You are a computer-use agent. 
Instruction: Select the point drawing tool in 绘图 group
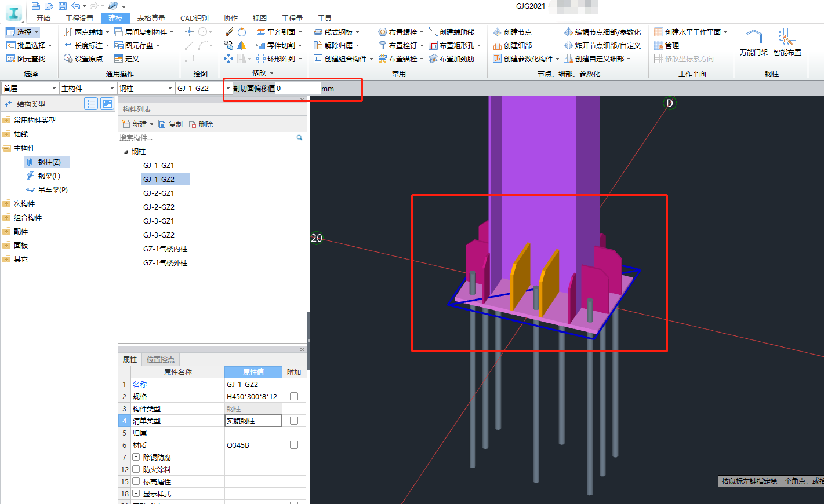[x=190, y=32]
